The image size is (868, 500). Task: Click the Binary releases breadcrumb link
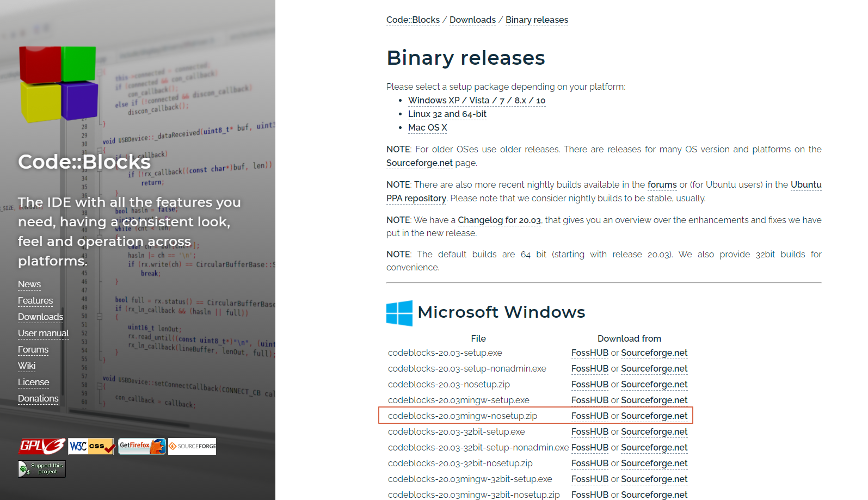pyautogui.click(x=537, y=20)
